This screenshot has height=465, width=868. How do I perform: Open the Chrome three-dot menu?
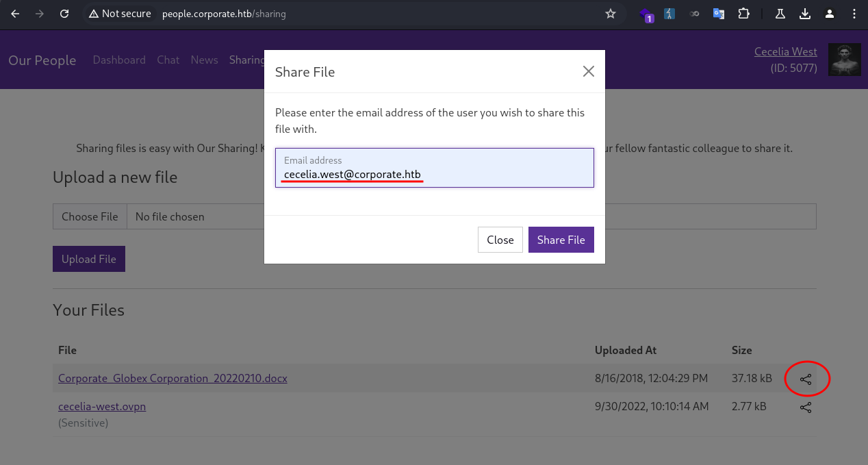(x=854, y=14)
